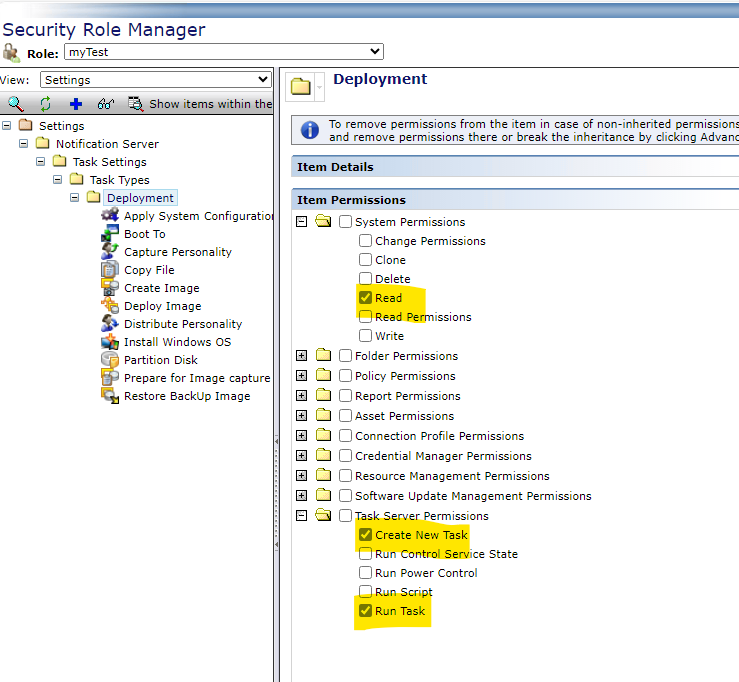Click the green refresh arrows icon

(45, 104)
